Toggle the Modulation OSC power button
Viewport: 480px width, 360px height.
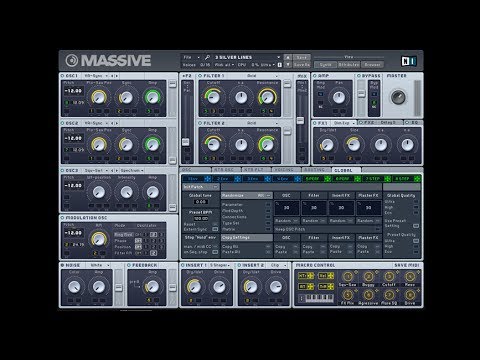click(x=63, y=218)
